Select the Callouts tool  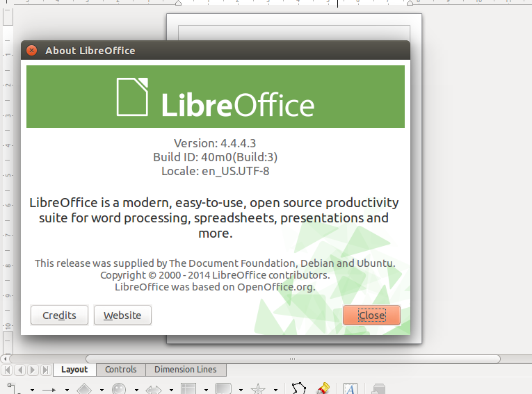tap(223, 389)
